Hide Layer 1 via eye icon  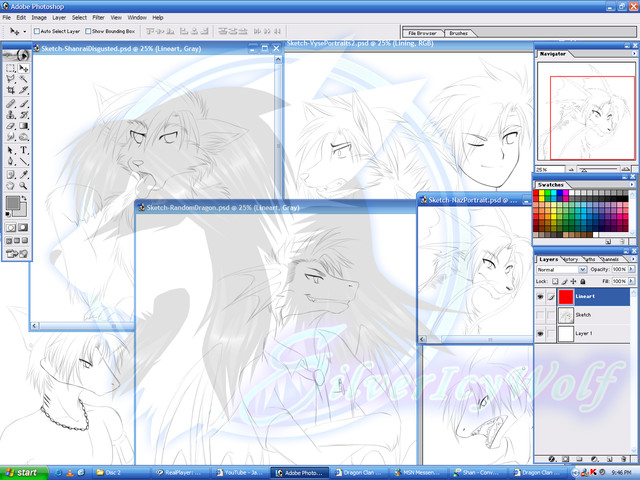click(540, 333)
